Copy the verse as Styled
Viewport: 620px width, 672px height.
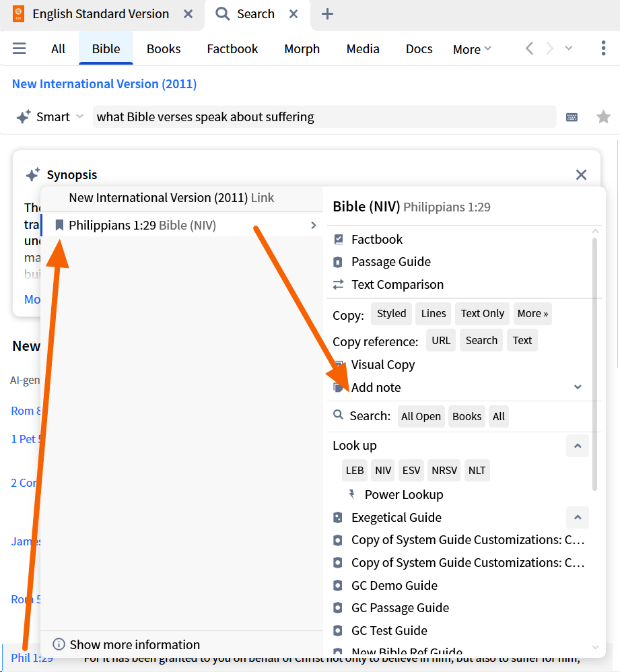tap(392, 314)
